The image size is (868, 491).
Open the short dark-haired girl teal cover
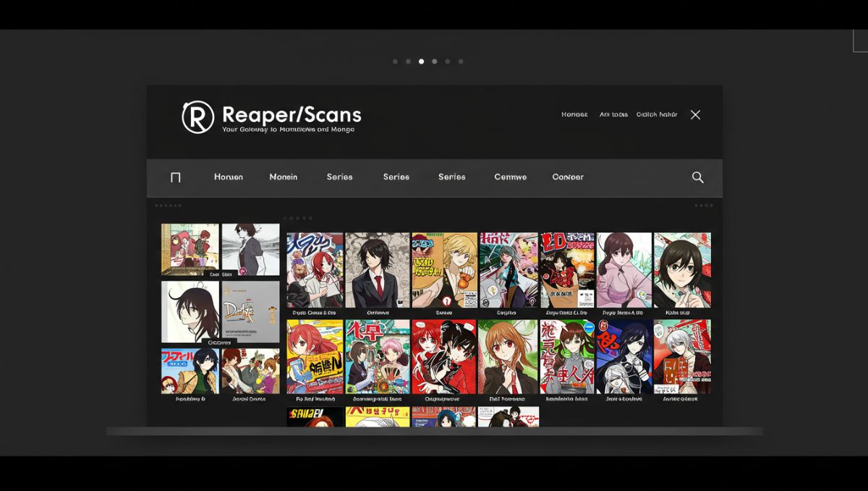682,270
